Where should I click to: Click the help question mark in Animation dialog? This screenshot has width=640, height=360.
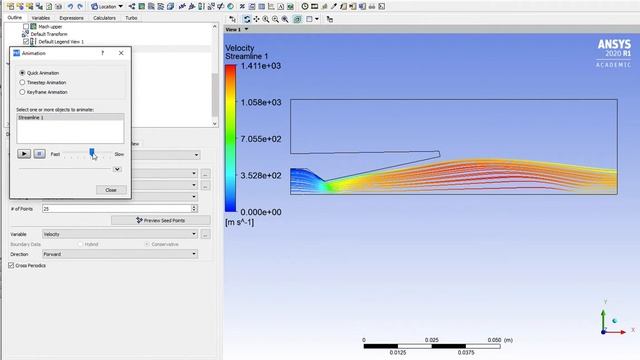pyautogui.click(x=102, y=53)
